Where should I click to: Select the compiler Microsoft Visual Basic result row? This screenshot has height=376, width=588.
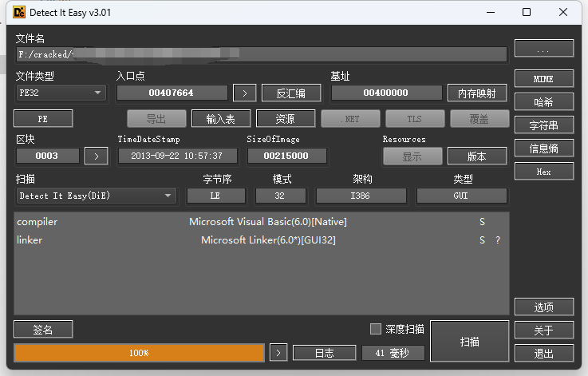click(x=261, y=222)
